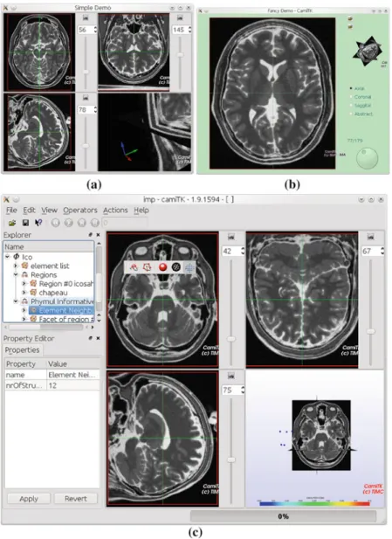Open the Edit menu
The height and width of the screenshot is (539, 392).
29,210
